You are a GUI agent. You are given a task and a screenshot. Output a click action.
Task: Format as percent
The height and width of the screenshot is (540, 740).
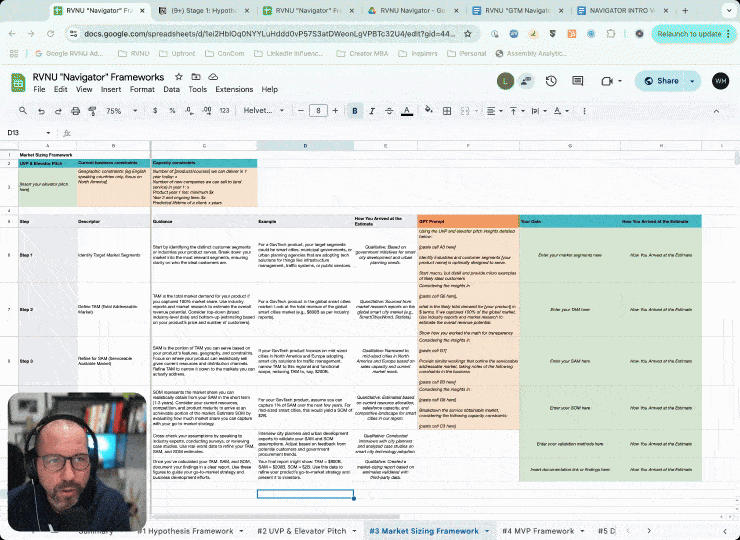(x=172, y=111)
